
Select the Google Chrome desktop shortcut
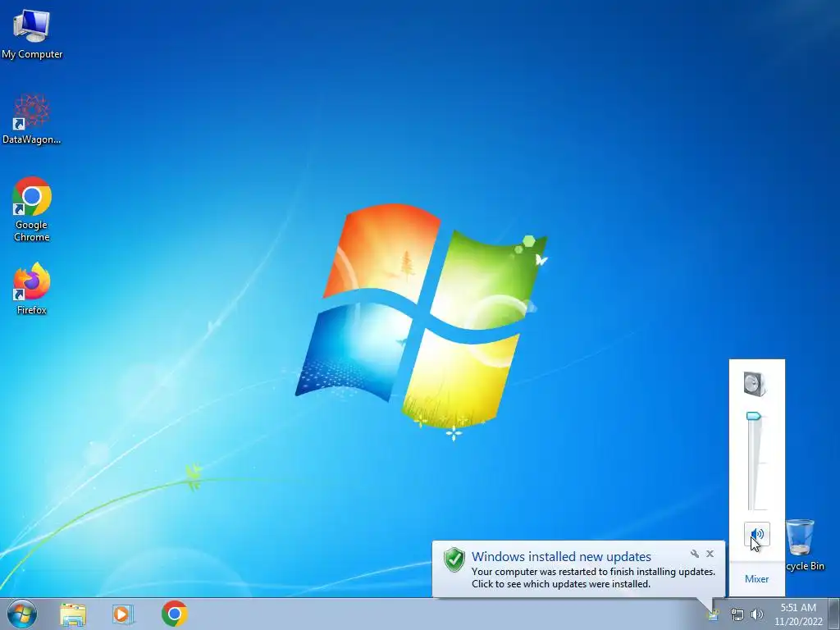pyautogui.click(x=32, y=209)
